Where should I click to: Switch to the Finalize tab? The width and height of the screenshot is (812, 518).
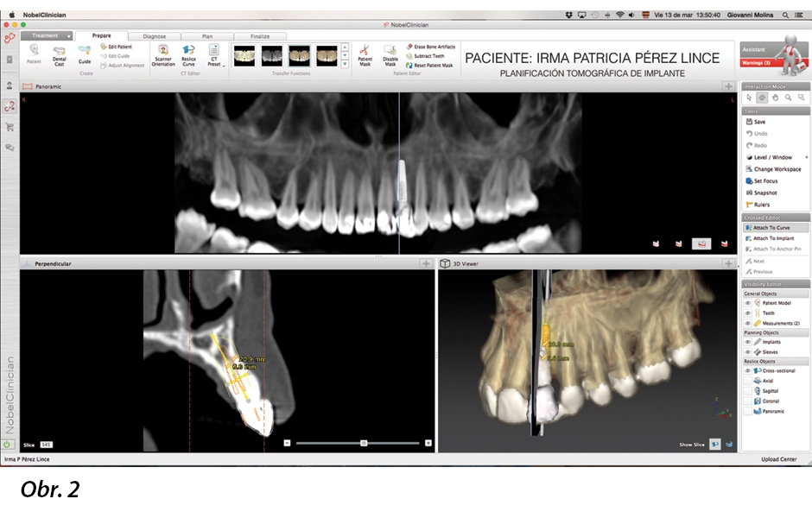[x=260, y=36]
